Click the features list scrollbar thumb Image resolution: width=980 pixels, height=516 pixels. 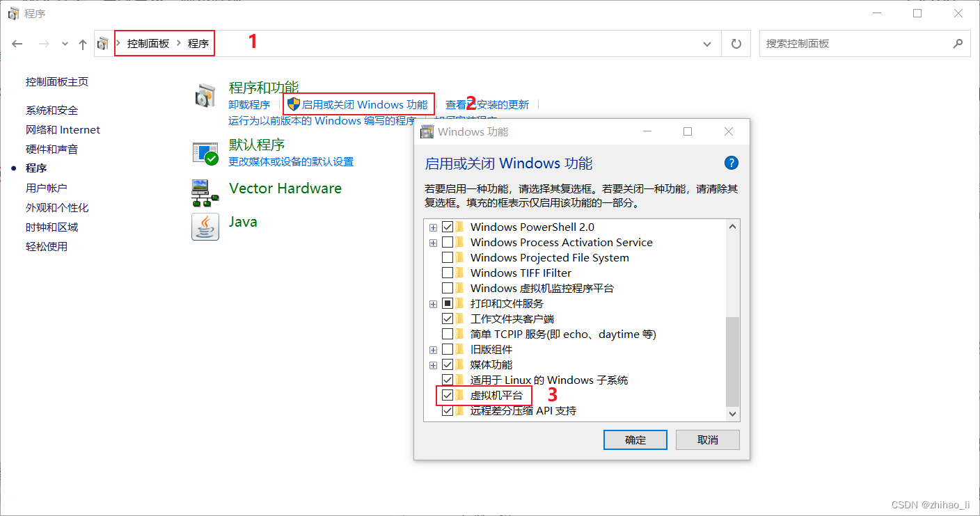pos(732,362)
